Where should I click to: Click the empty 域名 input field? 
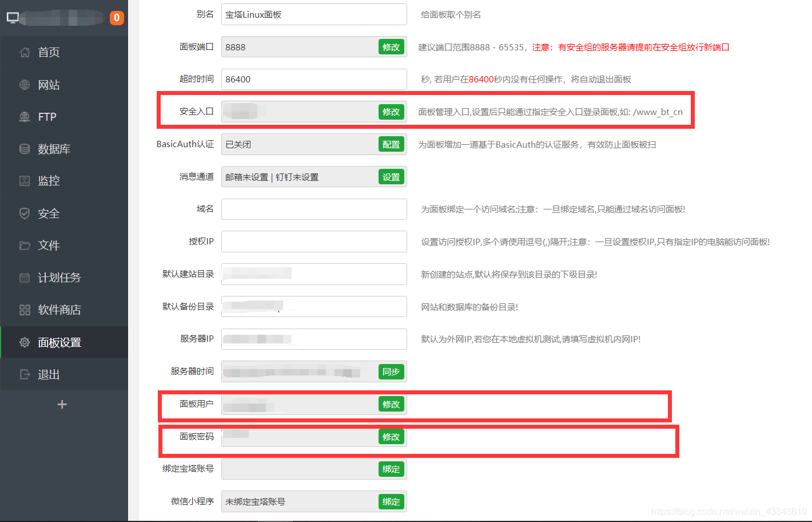(x=314, y=209)
